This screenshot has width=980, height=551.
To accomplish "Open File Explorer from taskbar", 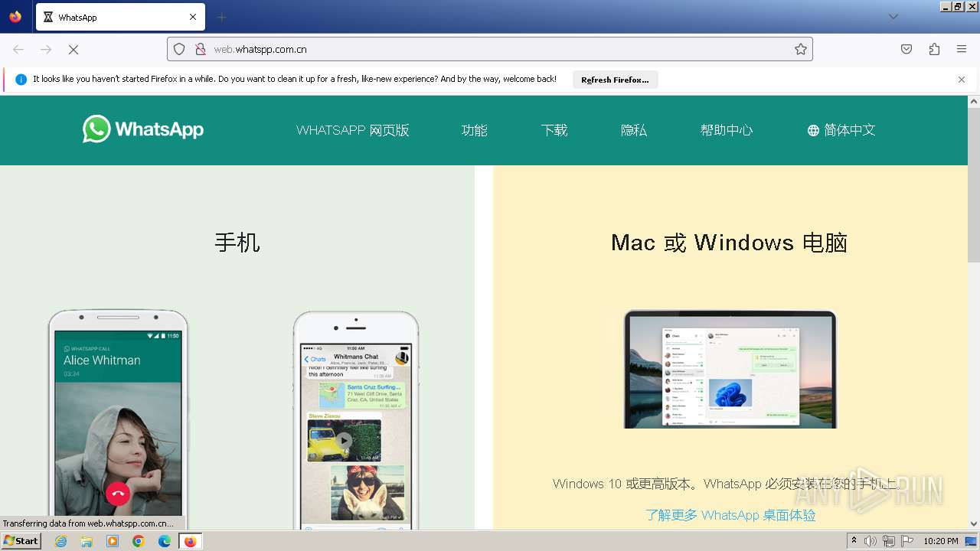I will point(87,541).
